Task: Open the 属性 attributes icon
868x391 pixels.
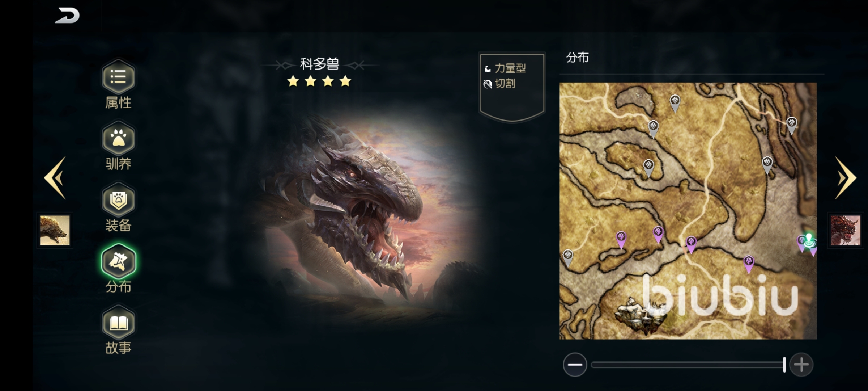Action: 119,77
